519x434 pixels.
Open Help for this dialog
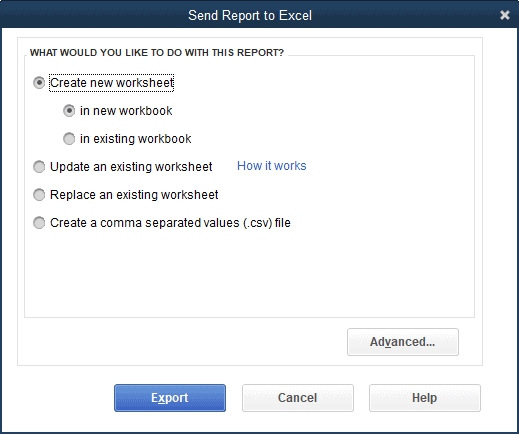425,398
